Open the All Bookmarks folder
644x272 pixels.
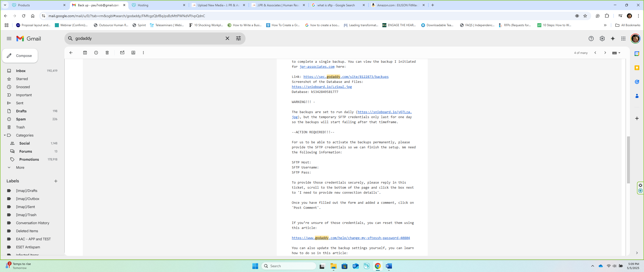[627, 25]
